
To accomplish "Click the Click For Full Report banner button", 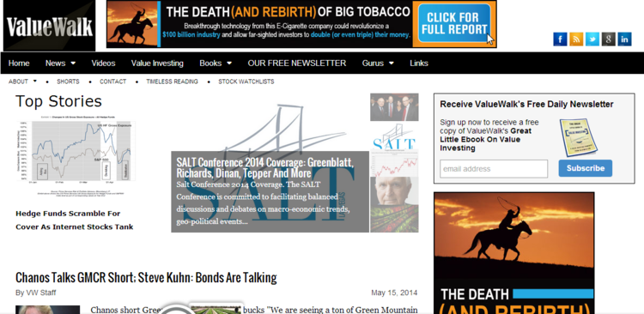I will tap(454, 23).
